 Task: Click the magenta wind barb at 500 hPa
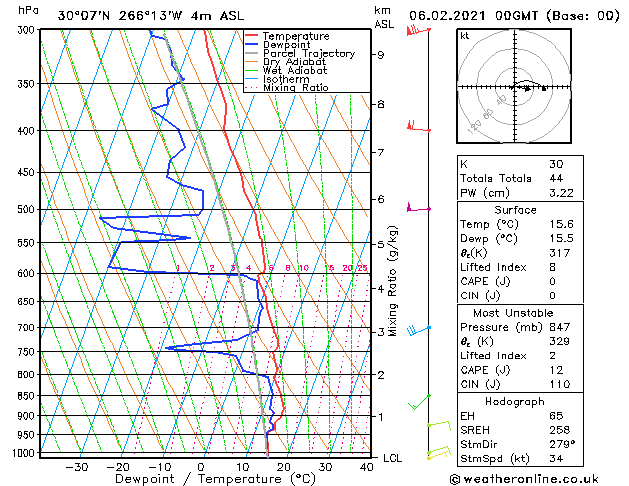click(418, 208)
